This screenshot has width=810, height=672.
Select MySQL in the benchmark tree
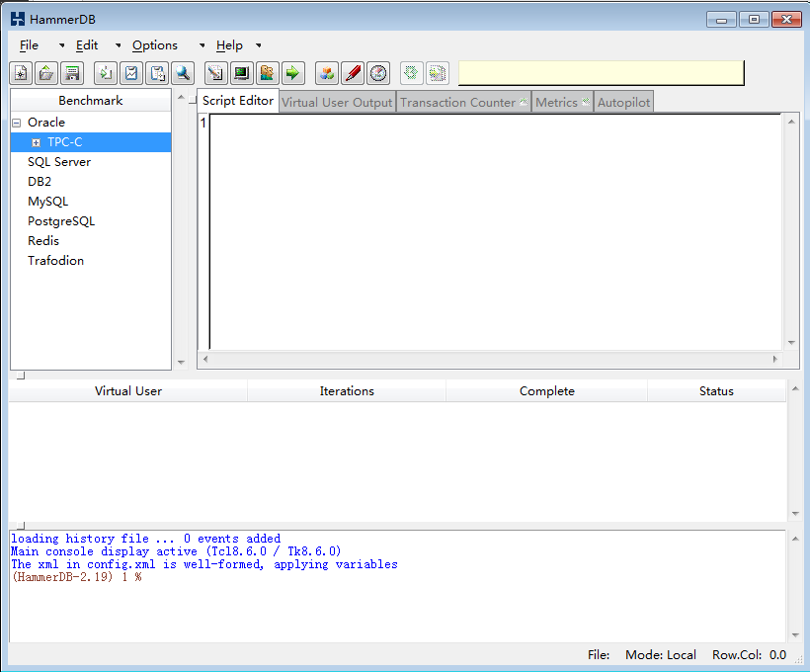(x=48, y=202)
